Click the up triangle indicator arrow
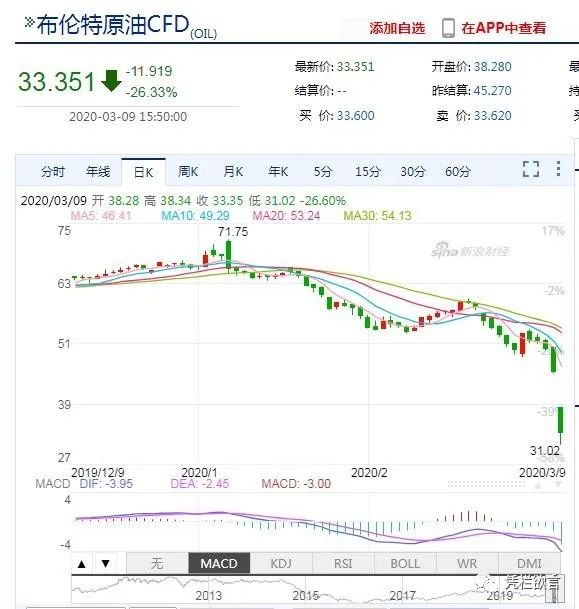 (82, 564)
